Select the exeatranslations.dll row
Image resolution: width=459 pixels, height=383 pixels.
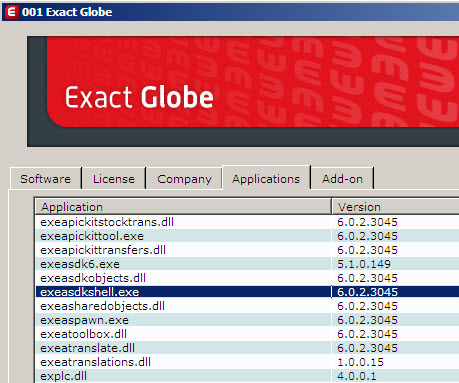click(x=247, y=362)
